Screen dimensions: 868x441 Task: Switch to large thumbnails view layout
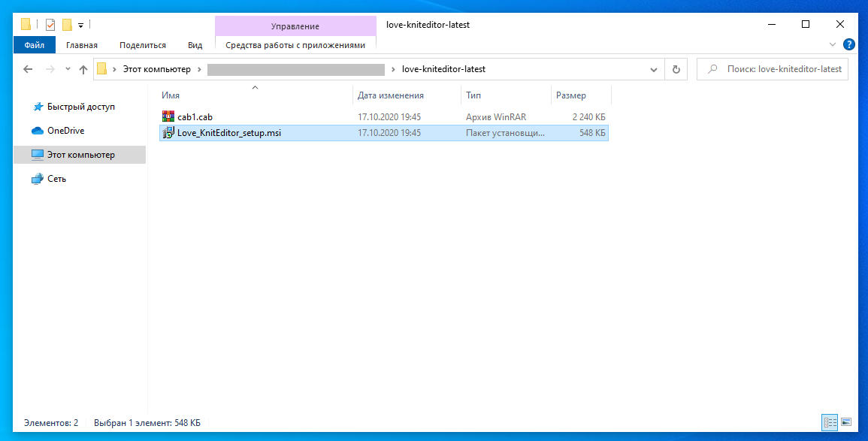[x=846, y=423]
